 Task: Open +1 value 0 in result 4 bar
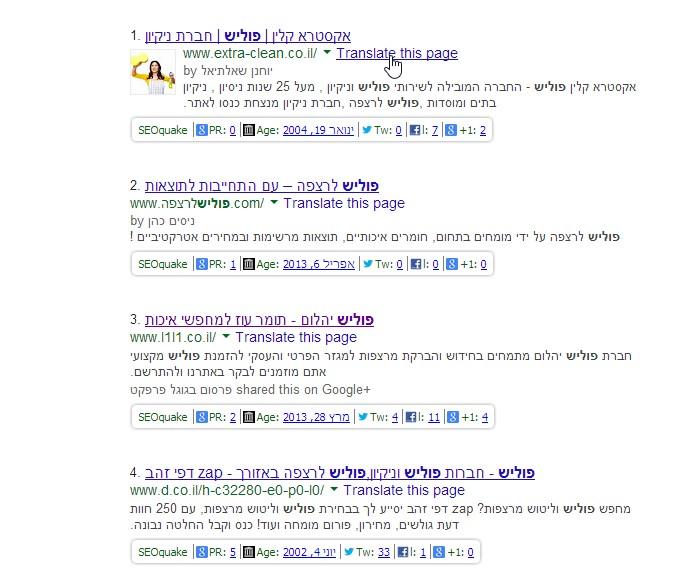coord(470,552)
